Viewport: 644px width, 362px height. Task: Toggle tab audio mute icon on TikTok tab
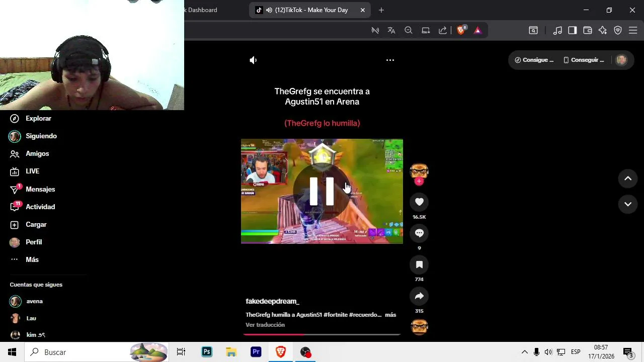coord(269,10)
